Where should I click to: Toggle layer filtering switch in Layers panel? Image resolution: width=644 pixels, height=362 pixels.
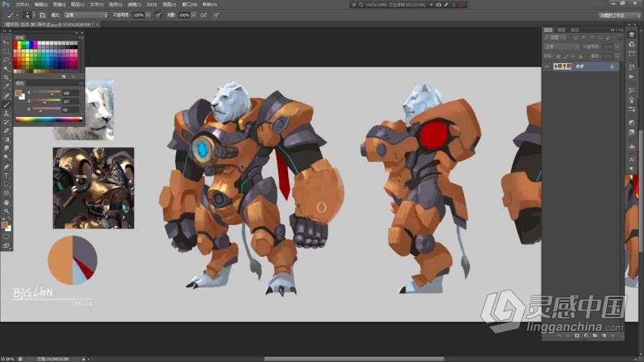(617, 37)
